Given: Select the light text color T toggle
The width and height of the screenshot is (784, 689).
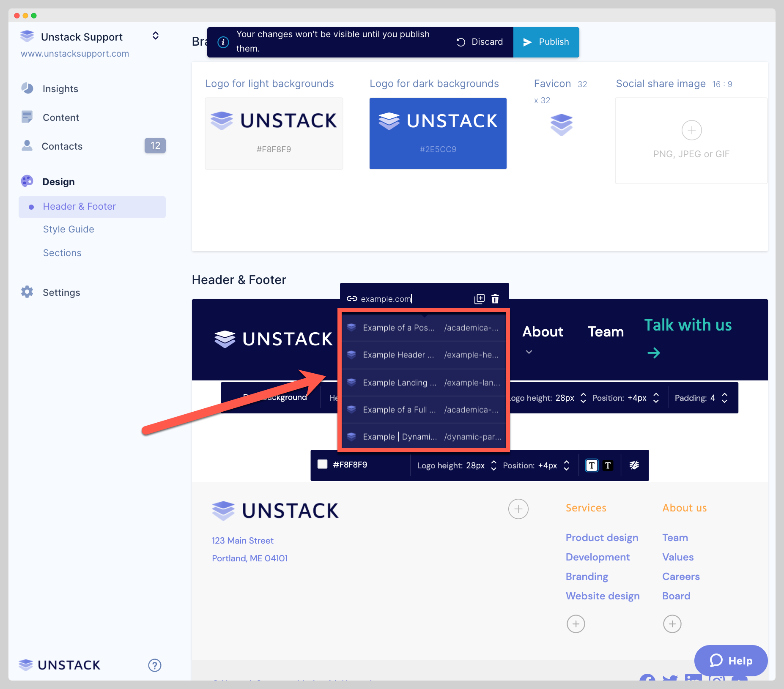Looking at the screenshot, I should tap(592, 465).
